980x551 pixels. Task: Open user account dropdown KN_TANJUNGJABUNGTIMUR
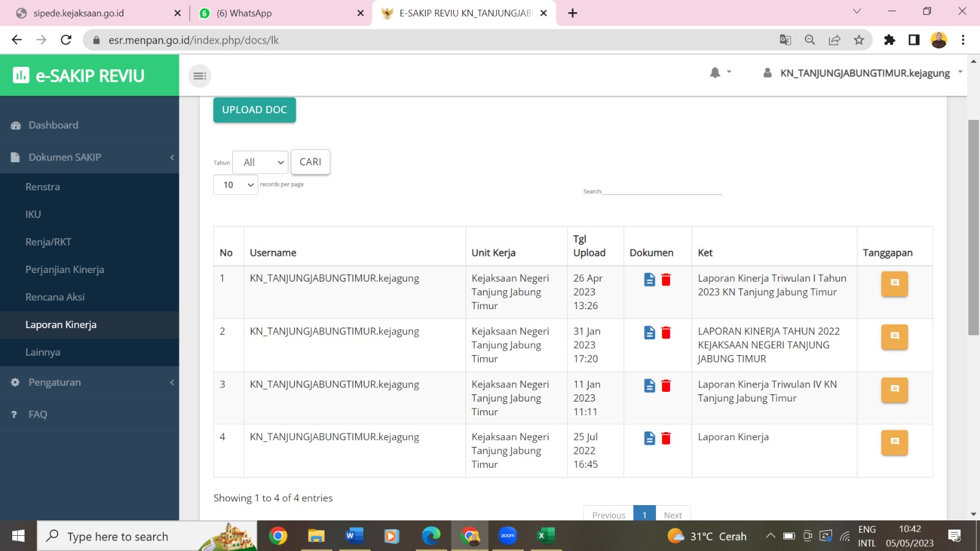[x=864, y=73]
